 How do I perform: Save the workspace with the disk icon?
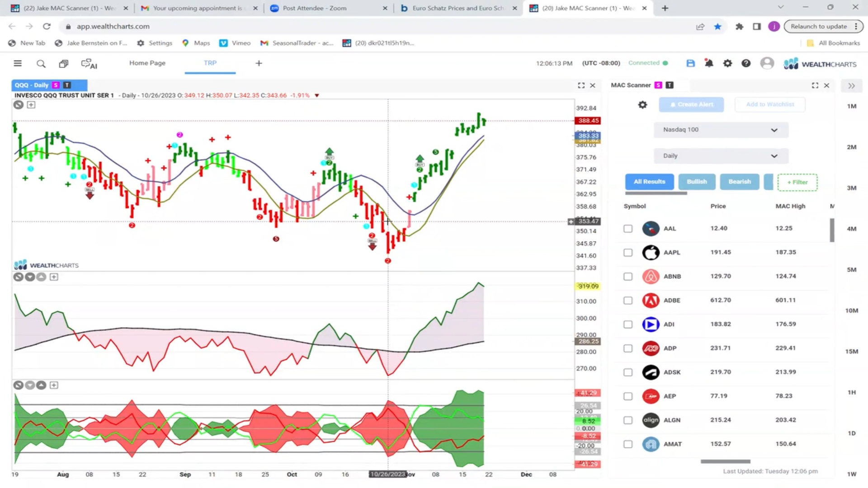[x=690, y=63]
